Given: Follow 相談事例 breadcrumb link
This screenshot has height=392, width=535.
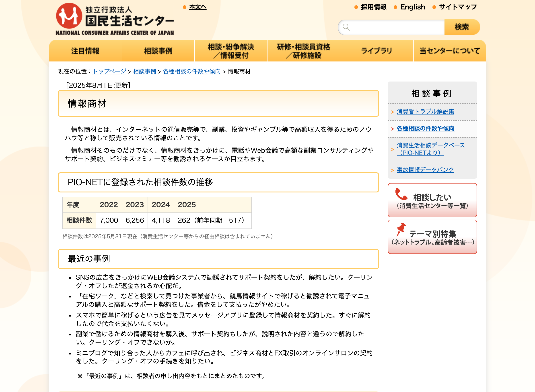Looking at the screenshot, I should point(145,71).
